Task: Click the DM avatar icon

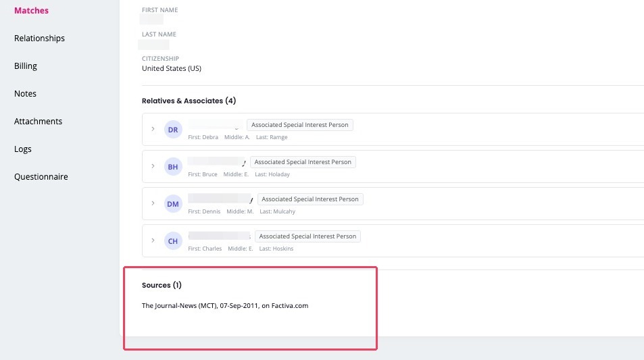Action: pyautogui.click(x=173, y=203)
